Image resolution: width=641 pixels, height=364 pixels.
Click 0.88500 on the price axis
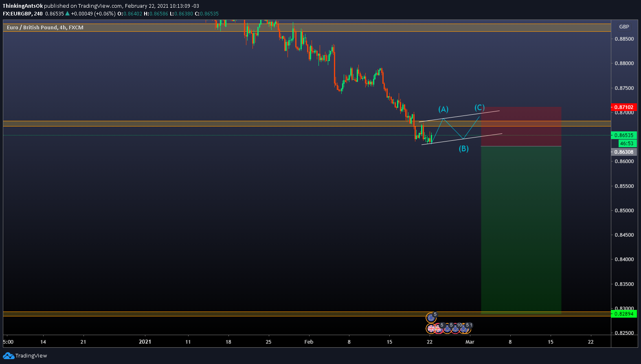(624, 39)
